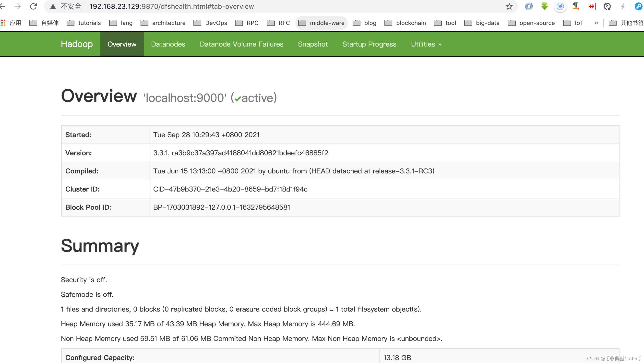Open the Startup Progress tab
Viewport: 644px width, 363px height.
point(369,44)
